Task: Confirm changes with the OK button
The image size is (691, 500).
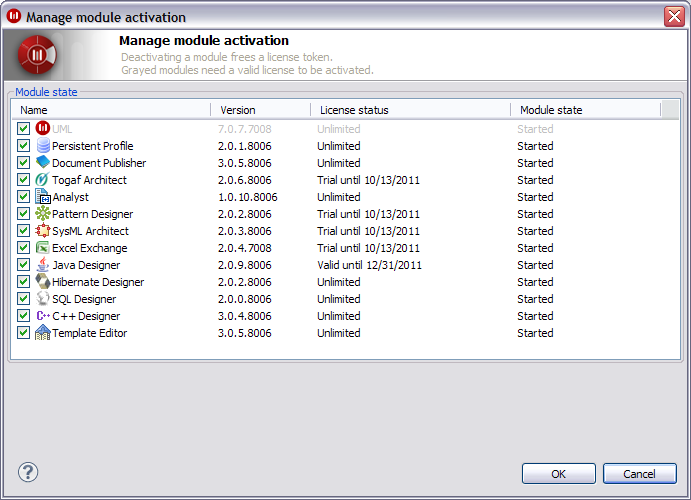Action: pyautogui.click(x=558, y=474)
